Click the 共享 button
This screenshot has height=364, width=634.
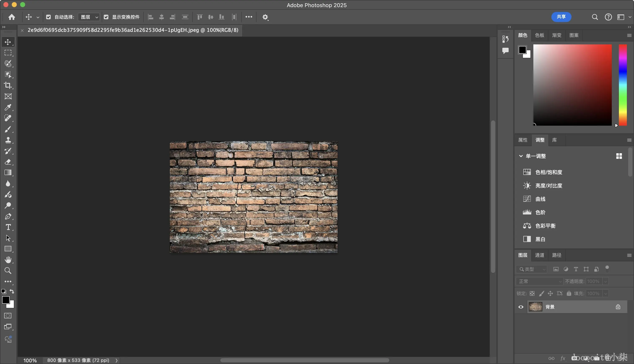point(561,17)
